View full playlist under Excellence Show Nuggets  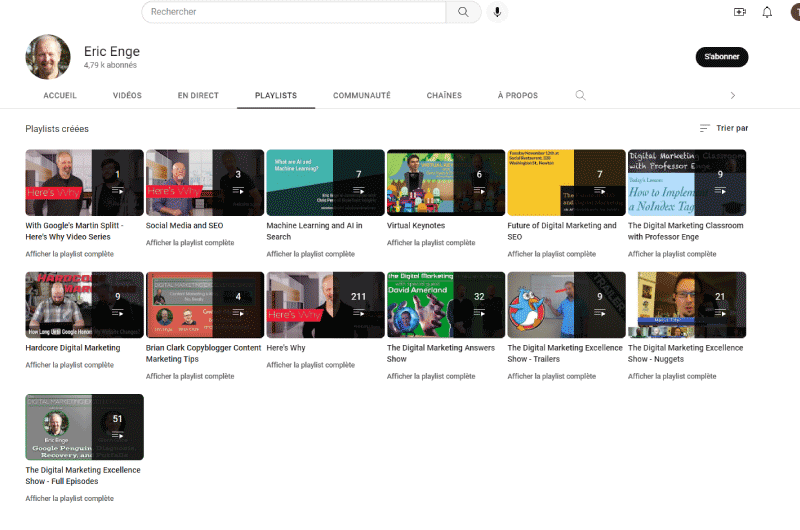tap(672, 376)
